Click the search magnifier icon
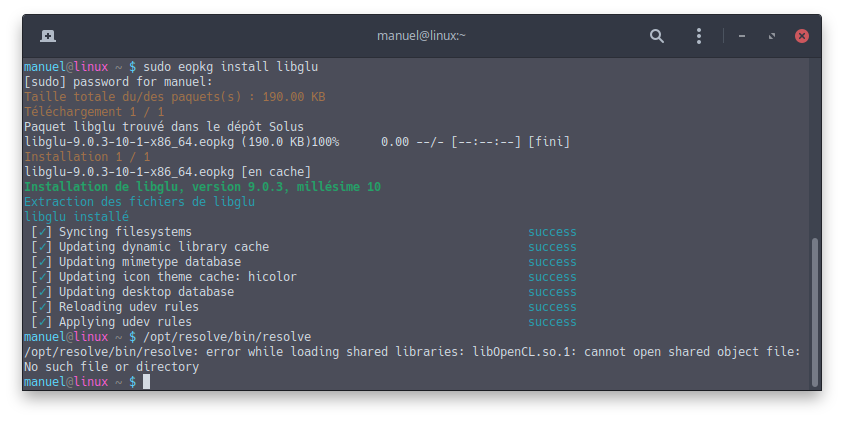Screen dimensions: 844x421 coord(657,36)
